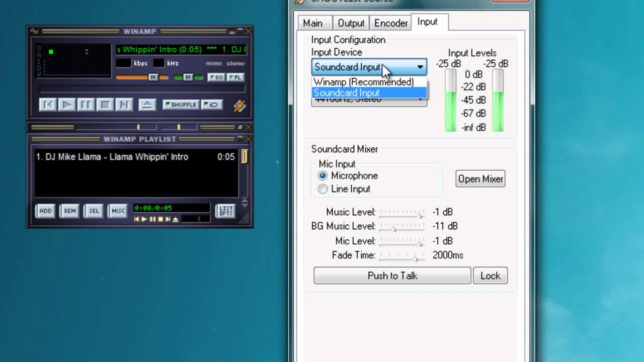Click the Push to Talk button
The height and width of the screenshot is (362, 644).
392,276
